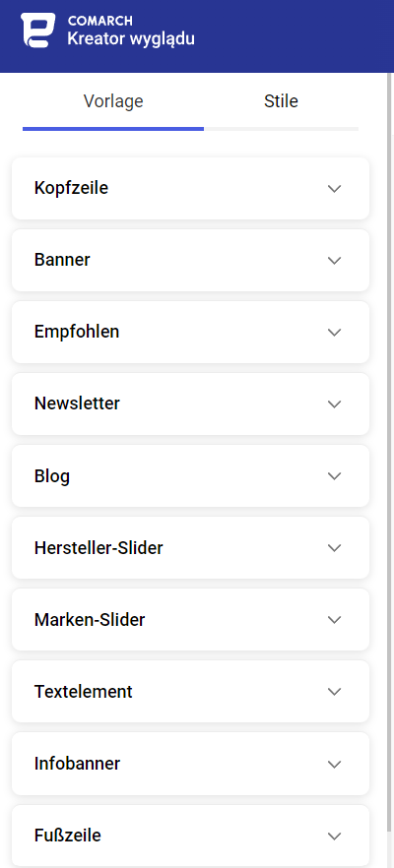The width and height of the screenshot is (394, 868).
Task: Click the Kreator wyglądu title text
Action: [x=131, y=39]
